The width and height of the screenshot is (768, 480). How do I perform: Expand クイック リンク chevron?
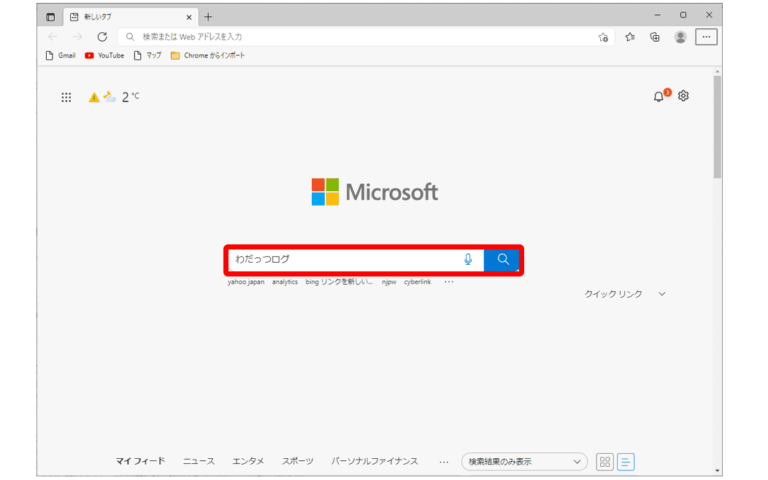pyautogui.click(x=662, y=294)
